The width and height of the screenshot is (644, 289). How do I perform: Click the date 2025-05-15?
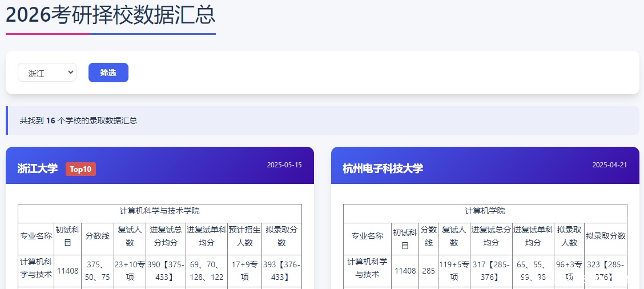(x=284, y=165)
